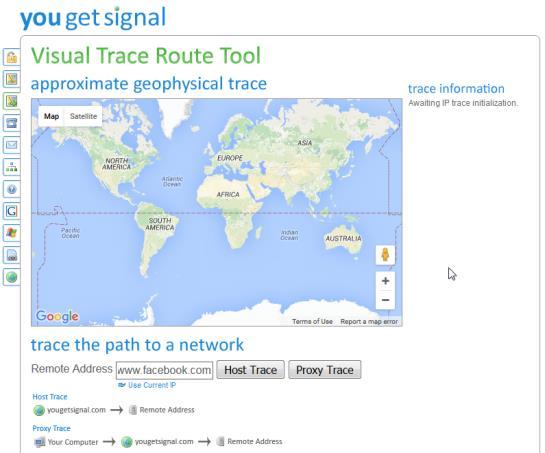The image size is (545, 453).
Task: Open the letter G sidebar icon
Action: [11, 211]
